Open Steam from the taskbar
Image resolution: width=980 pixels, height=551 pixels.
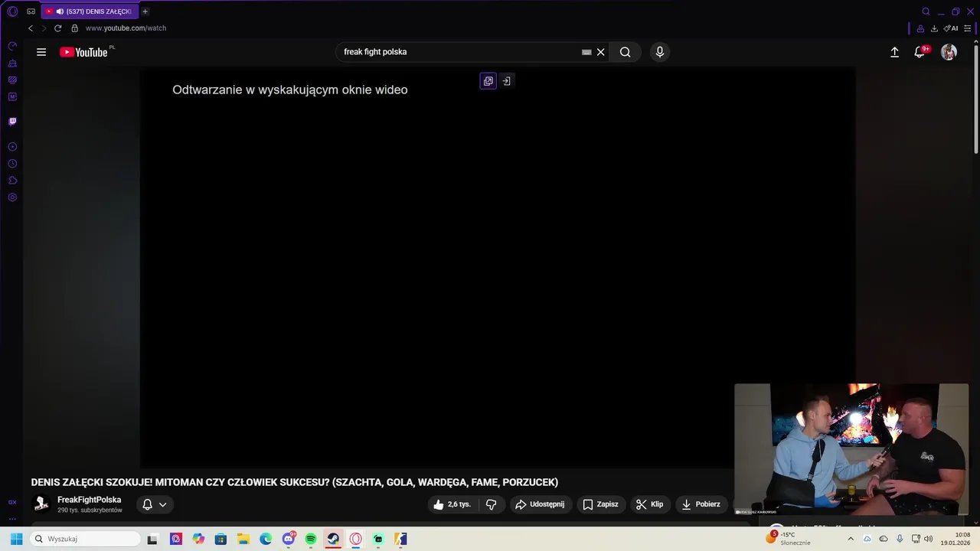click(333, 539)
